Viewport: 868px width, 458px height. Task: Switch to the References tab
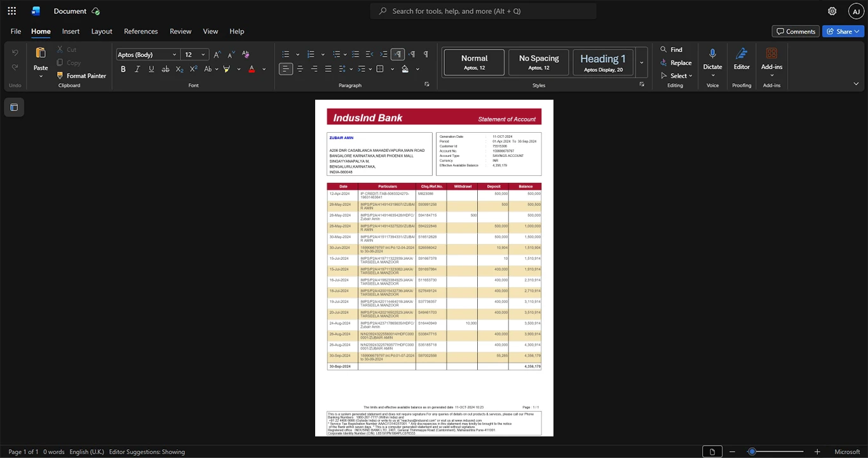[140, 31]
